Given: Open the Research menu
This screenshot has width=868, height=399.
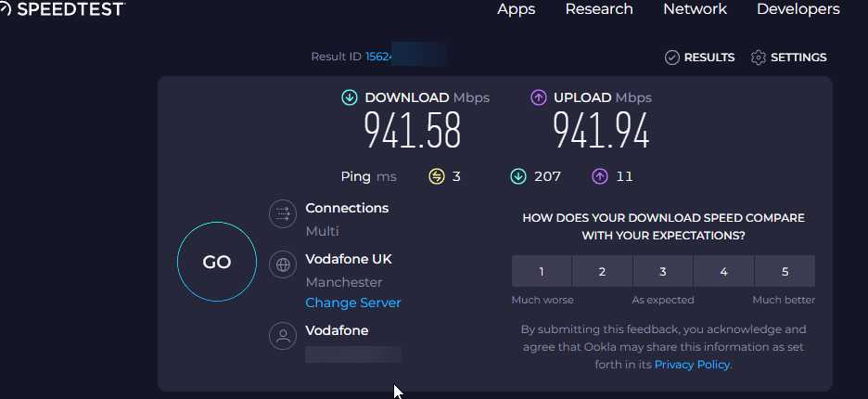Looking at the screenshot, I should click(x=599, y=9).
